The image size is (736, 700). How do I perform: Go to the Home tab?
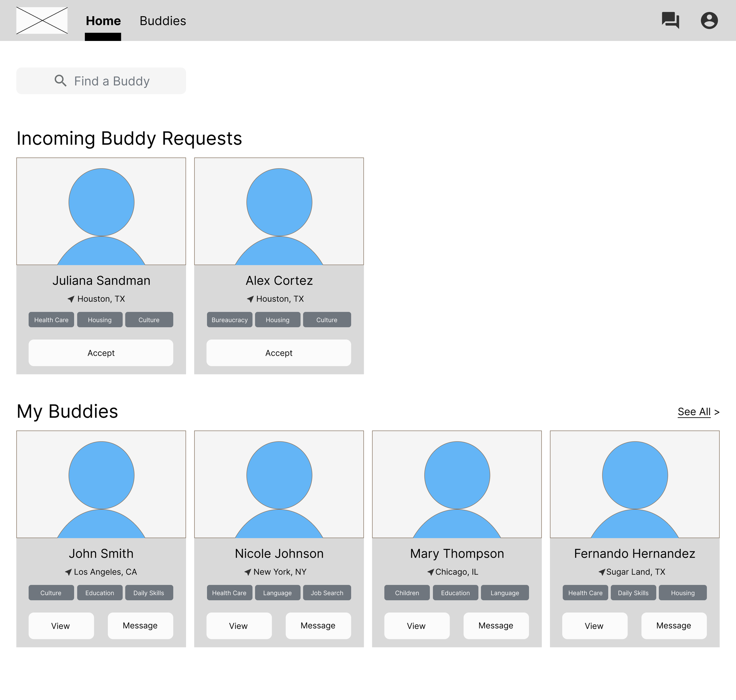(103, 21)
